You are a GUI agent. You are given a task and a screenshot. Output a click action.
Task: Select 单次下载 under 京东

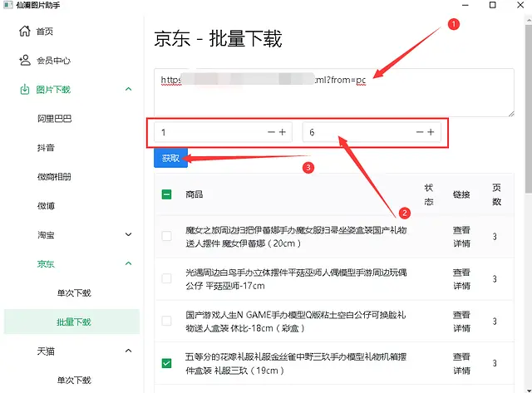[74, 292]
